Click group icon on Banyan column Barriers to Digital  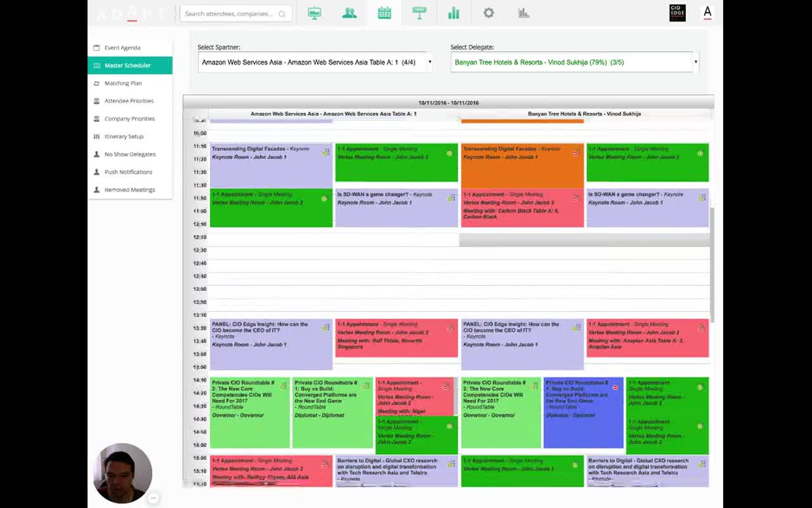coord(702,464)
